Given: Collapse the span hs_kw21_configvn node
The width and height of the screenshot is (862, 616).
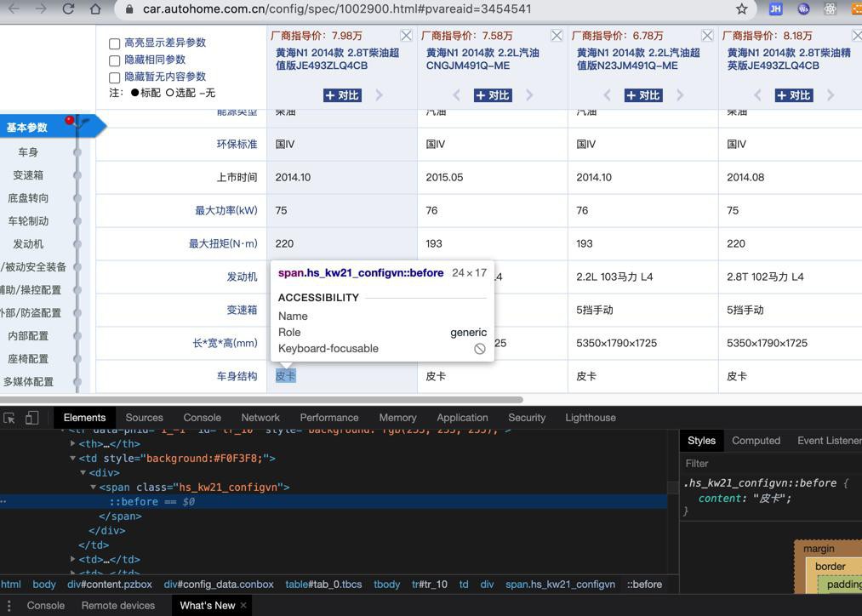Looking at the screenshot, I should pyautogui.click(x=94, y=487).
